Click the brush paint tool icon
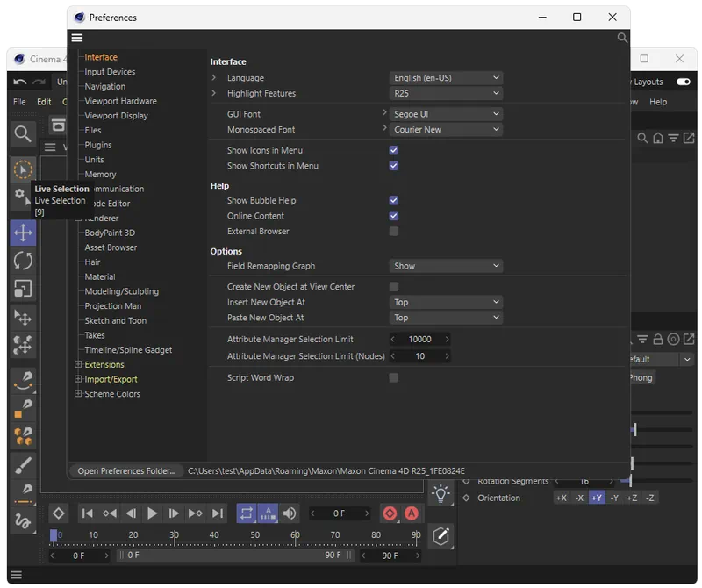The height and width of the screenshot is (588, 702). [23, 466]
